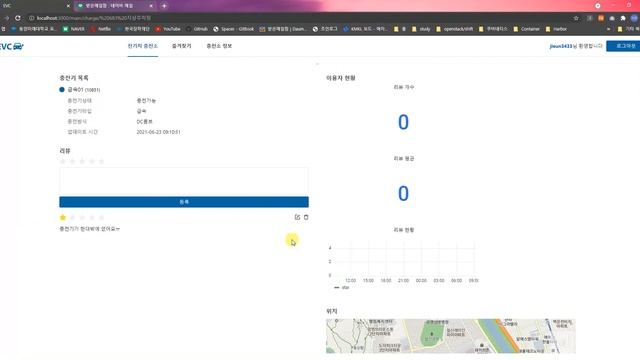
Task: Show more bookmarks with the overflow chevron
Action: click(x=609, y=29)
